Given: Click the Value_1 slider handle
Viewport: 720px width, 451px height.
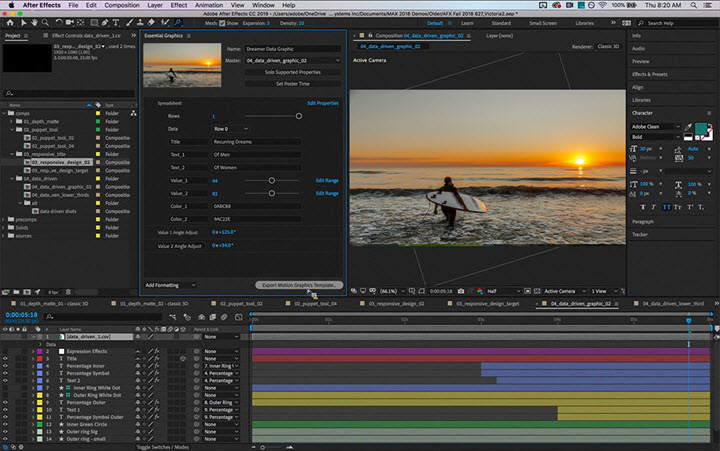Looking at the screenshot, I should tap(272, 180).
